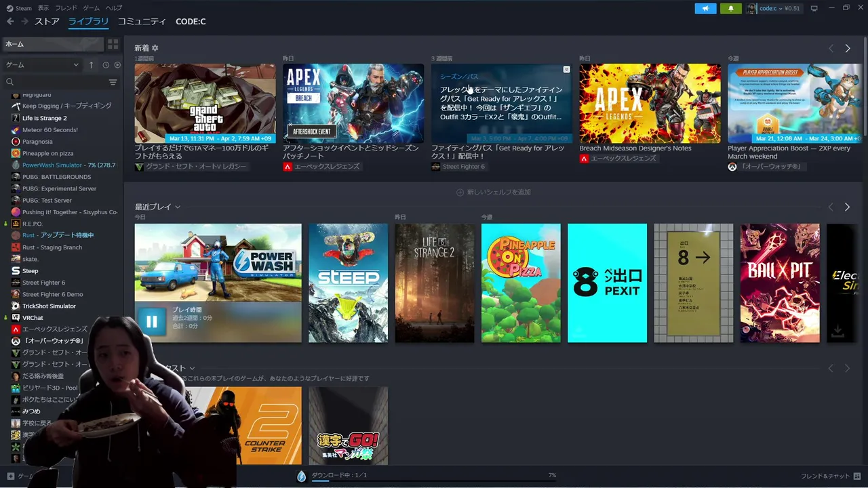
Task: Open the ライブラリ tab
Action: point(88,22)
